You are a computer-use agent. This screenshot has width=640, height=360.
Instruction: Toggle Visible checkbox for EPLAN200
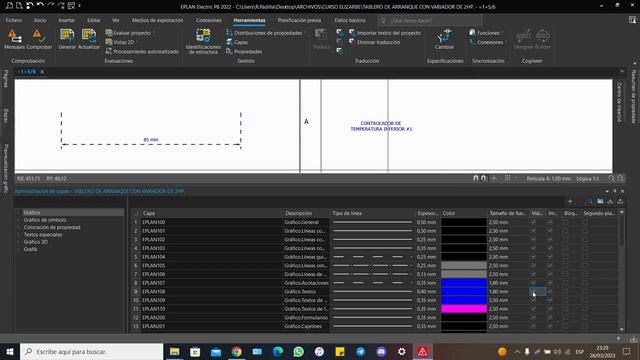click(533, 318)
